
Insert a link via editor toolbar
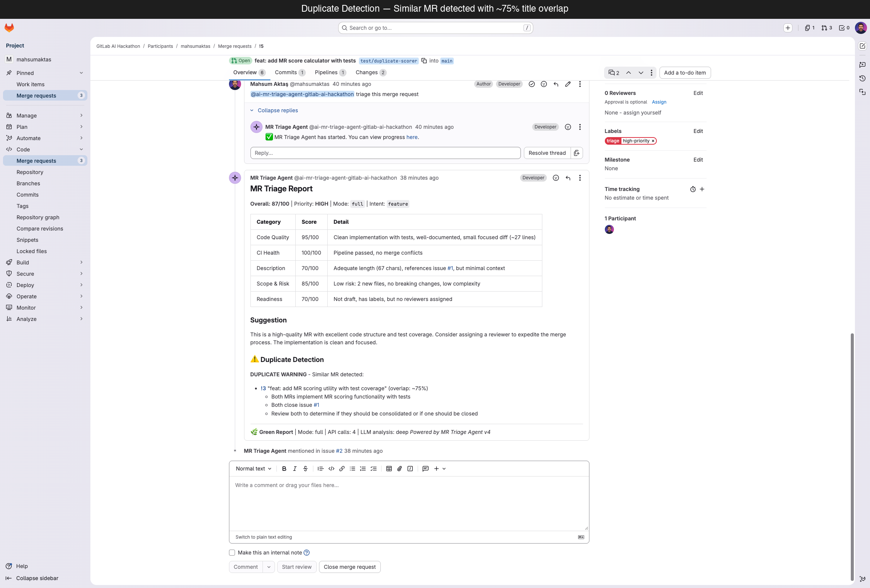(x=342, y=469)
